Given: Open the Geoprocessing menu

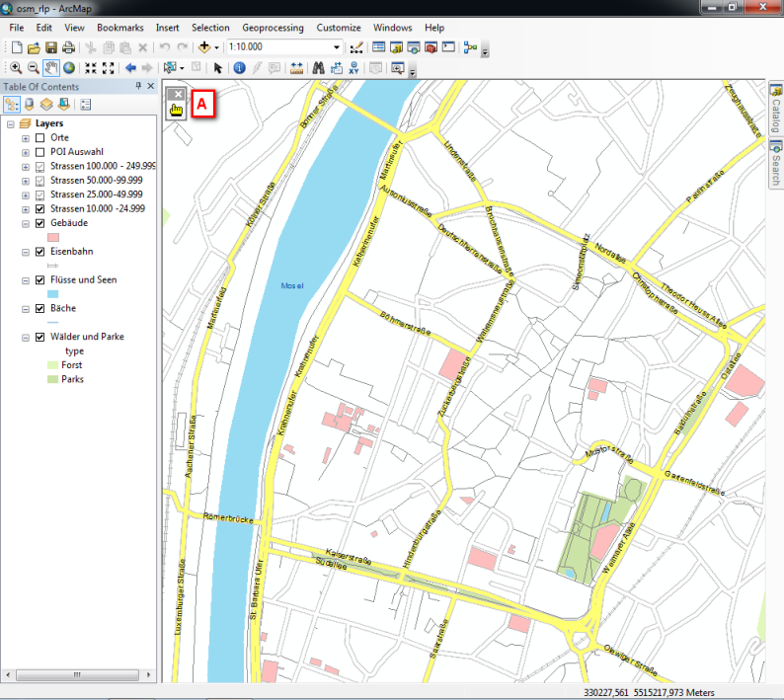Looking at the screenshot, I should 273,28.
